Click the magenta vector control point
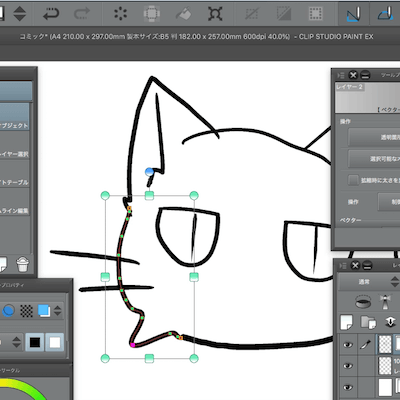Screen dimensions: 400x400 pyautogui.click(x=133, y=345)
